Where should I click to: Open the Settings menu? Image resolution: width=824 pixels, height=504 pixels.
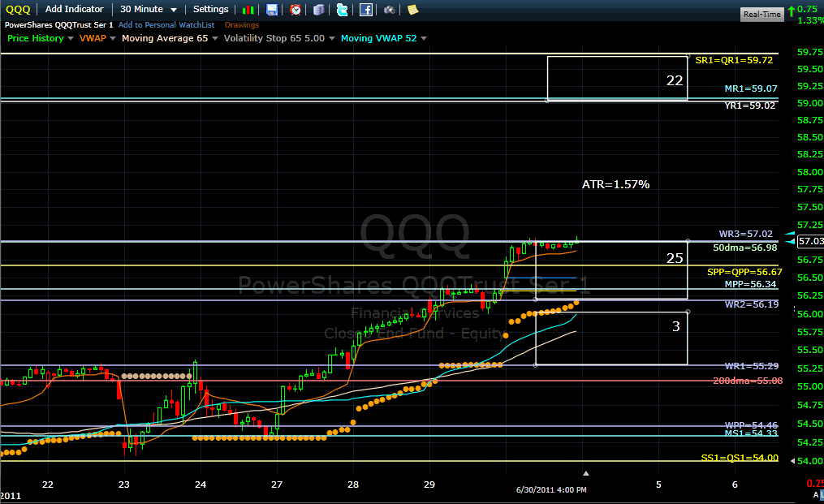pyautogui.click(x=211, y=9)
